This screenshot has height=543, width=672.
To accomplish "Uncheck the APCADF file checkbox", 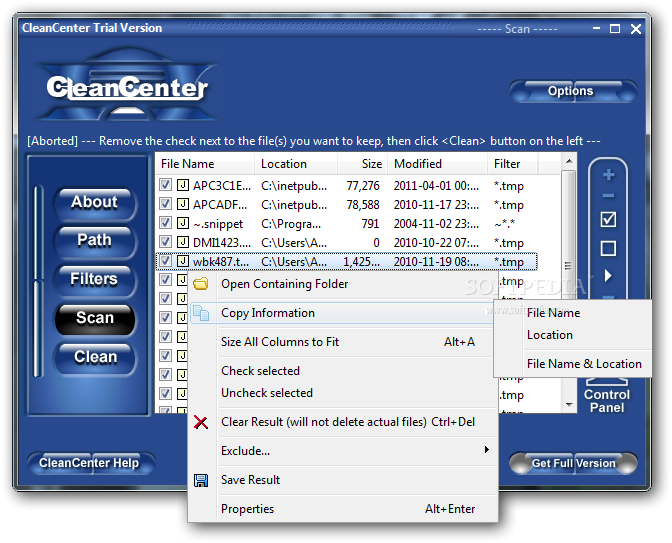I will (x=165, y=204).
